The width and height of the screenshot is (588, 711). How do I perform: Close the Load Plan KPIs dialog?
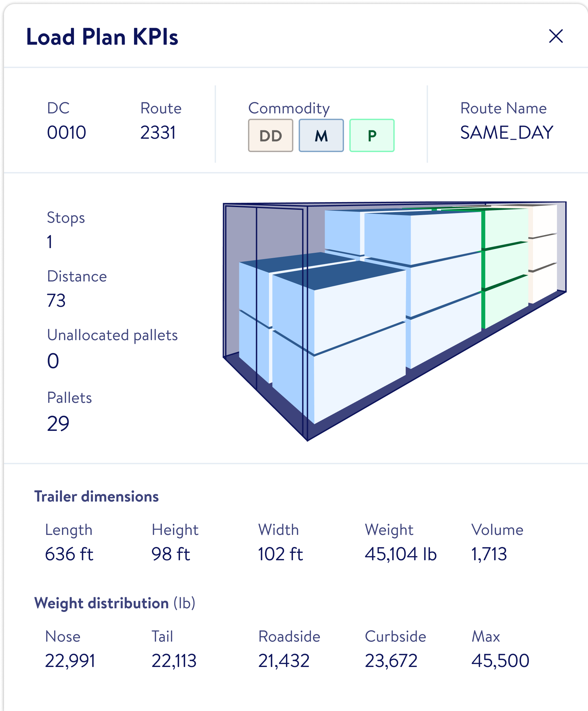click(556, 36)
